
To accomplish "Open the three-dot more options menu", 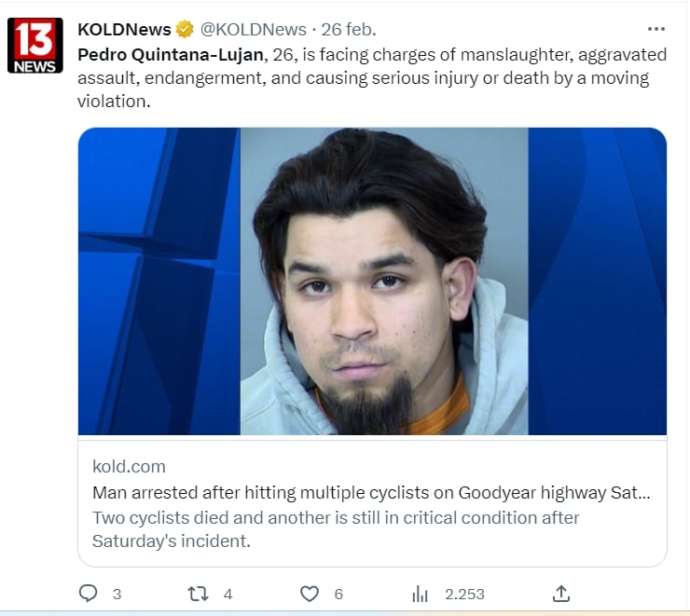I will [x=656, y=29].
